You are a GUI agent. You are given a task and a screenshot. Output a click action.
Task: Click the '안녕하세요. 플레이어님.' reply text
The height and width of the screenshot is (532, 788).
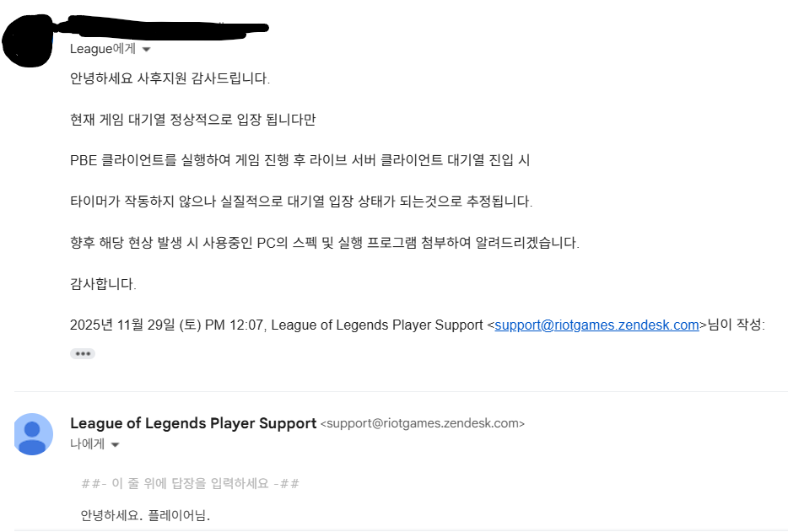coord(145,515)
